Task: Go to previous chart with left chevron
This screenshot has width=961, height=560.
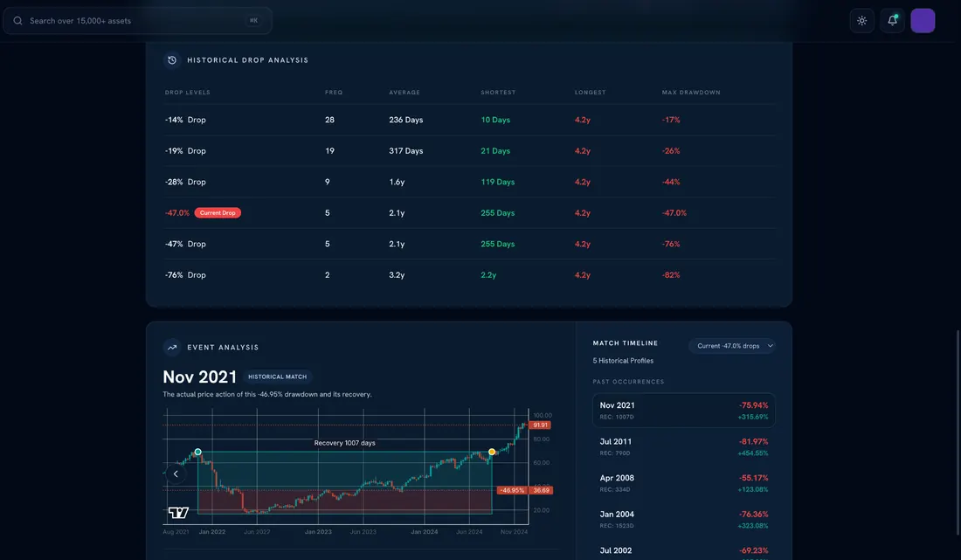Action: click(x=176, y=474)
